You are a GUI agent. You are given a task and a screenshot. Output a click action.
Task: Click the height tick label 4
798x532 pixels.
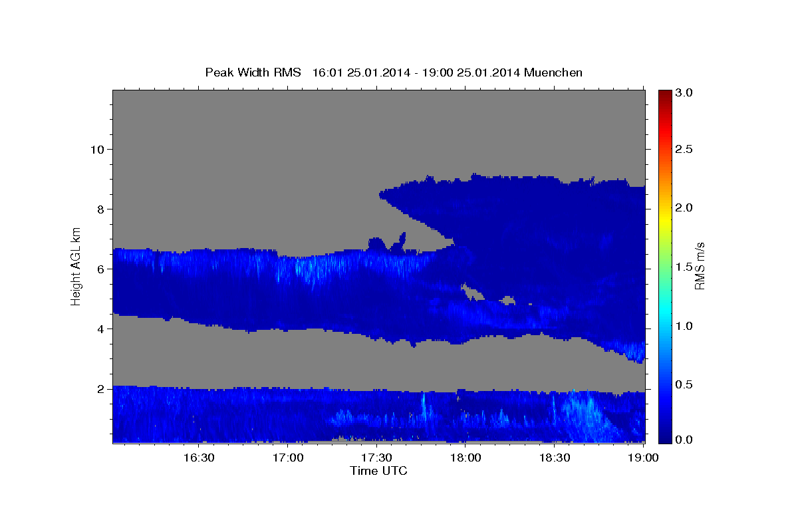point(100,329)
